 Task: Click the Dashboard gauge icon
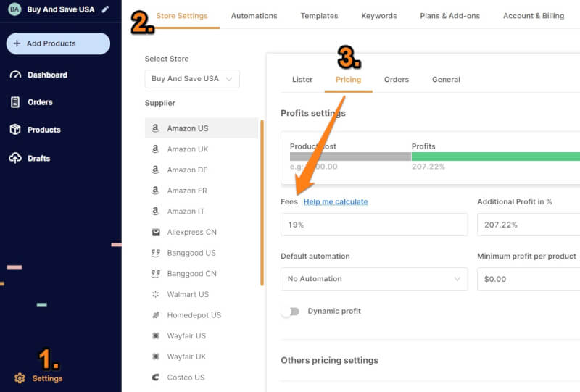pos(15,75)
